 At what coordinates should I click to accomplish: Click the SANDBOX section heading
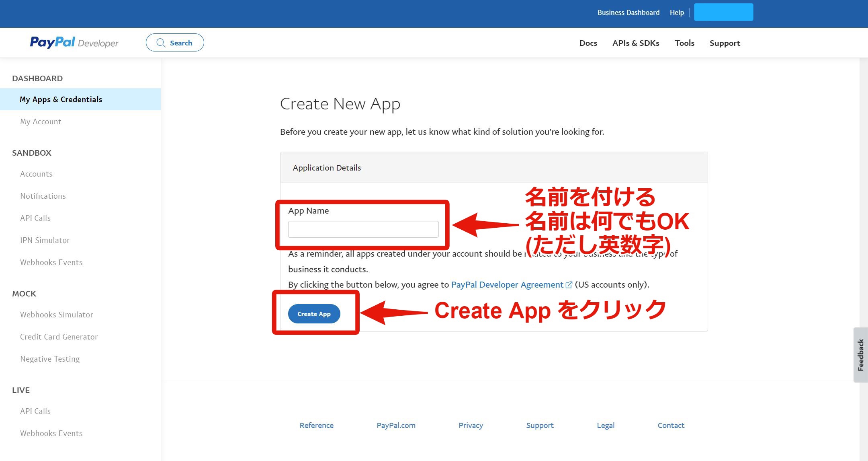32,153
